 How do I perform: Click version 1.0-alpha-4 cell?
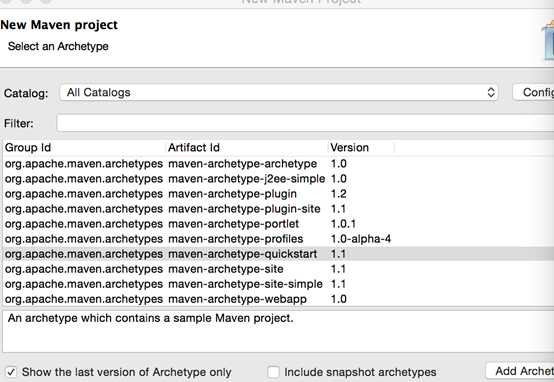(x=361, y=239)
